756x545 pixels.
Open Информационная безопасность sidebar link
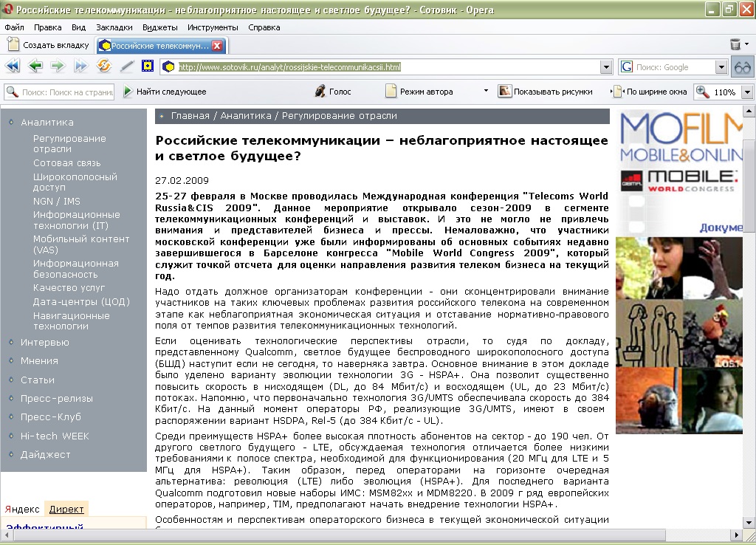click(x=76, y=269)
